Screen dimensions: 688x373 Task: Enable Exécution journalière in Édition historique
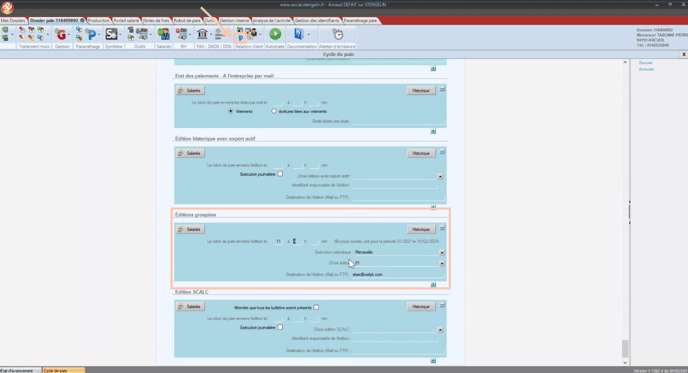pyautogui.click(x=280, y=174)
